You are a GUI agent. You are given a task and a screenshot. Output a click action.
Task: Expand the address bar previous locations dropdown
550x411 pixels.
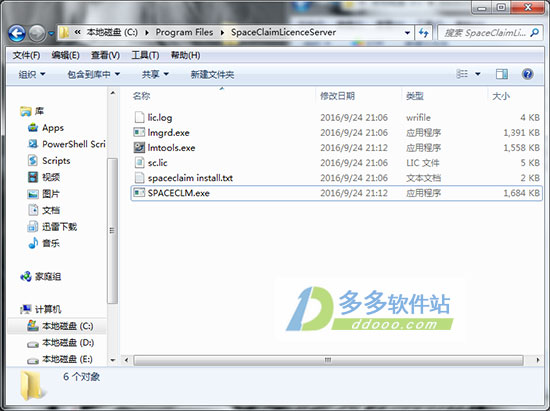407,33
